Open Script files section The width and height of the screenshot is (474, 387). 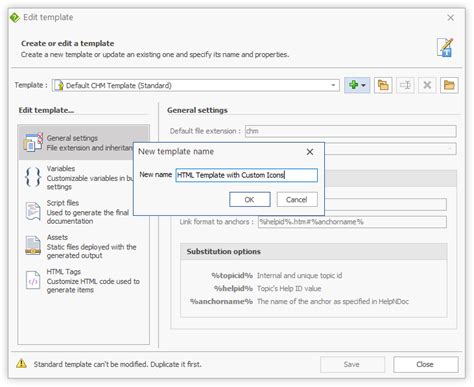[x=83, y=212]
